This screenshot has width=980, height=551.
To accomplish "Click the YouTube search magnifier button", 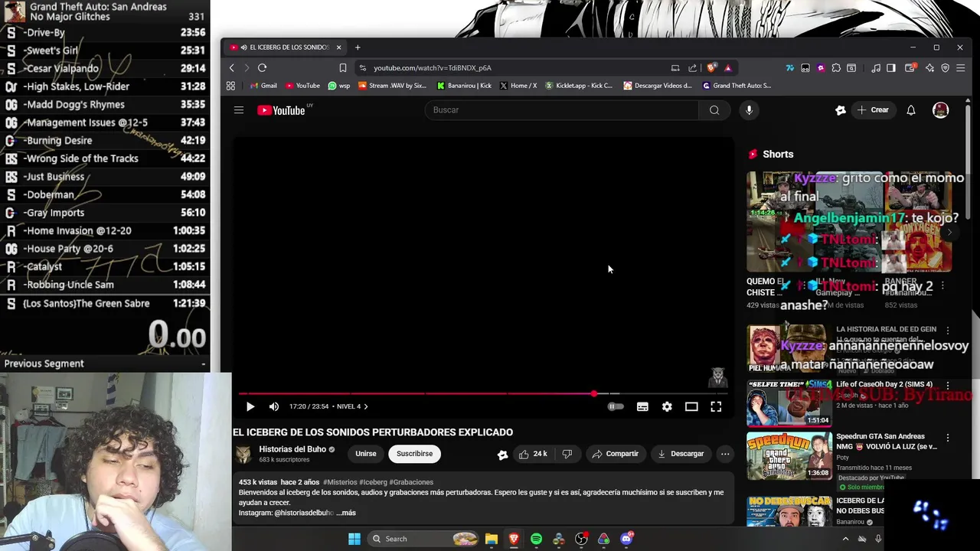I will tap(714, 110).
